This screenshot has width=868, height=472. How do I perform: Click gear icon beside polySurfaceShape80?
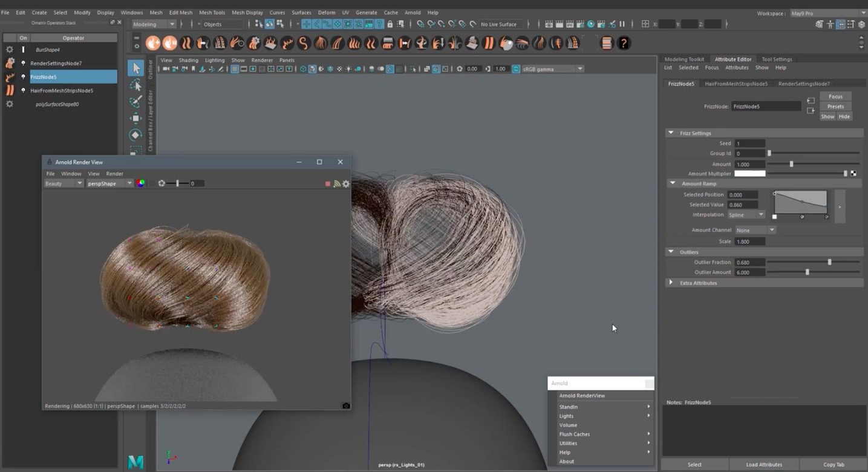(10, 104)
